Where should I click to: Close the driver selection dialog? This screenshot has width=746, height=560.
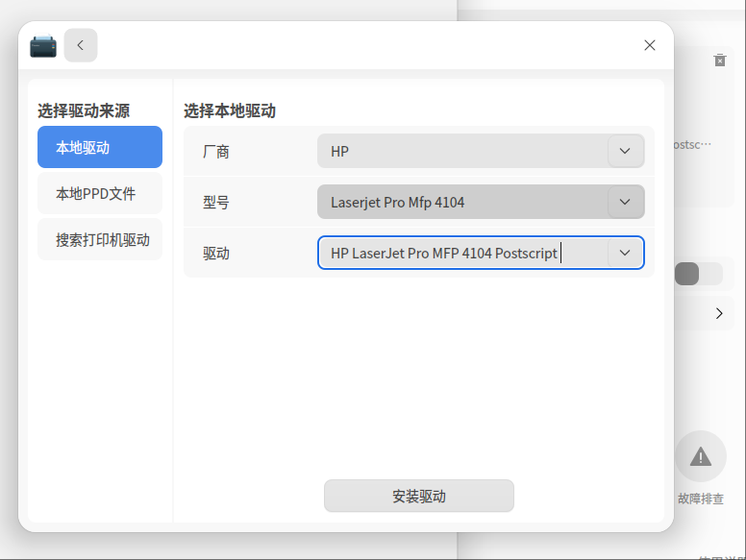pyautogui.click(x=650, y=45)
